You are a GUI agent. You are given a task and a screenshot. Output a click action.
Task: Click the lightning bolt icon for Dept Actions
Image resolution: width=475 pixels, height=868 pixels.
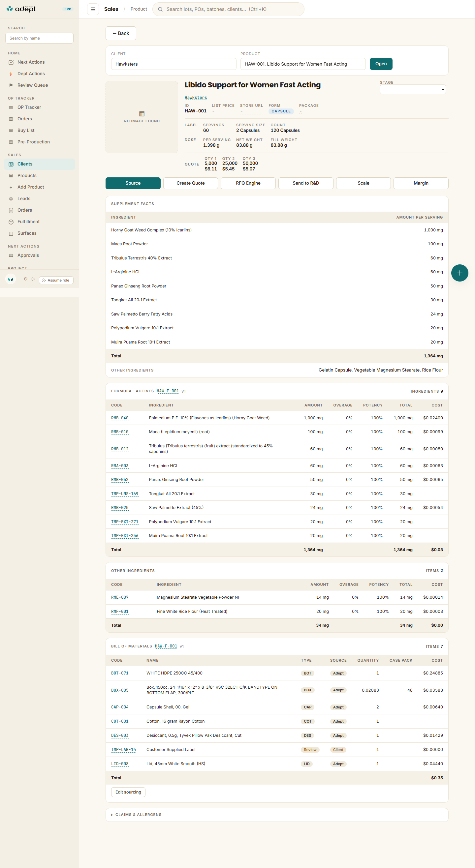[11, 74]
